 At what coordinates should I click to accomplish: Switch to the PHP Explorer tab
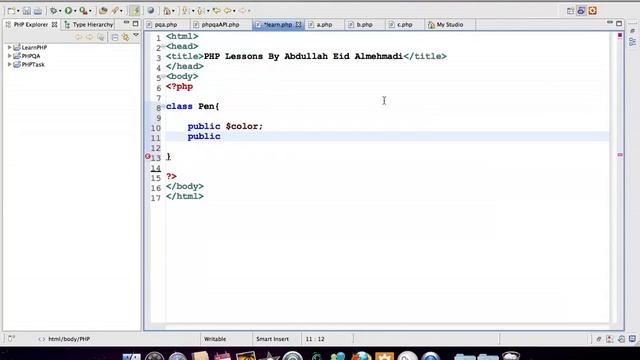point(31,24)
